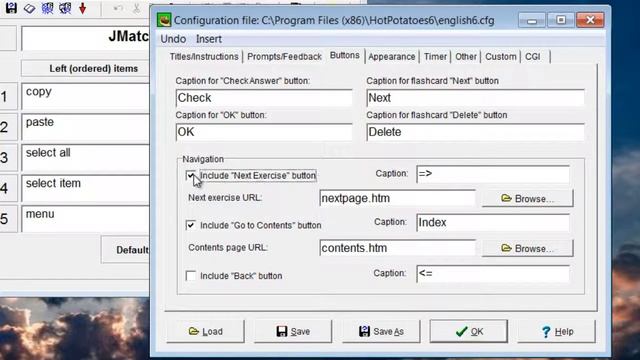Click the first blue web export icon
Viewport: 640px width, 360px height.
tap(47, 8)
